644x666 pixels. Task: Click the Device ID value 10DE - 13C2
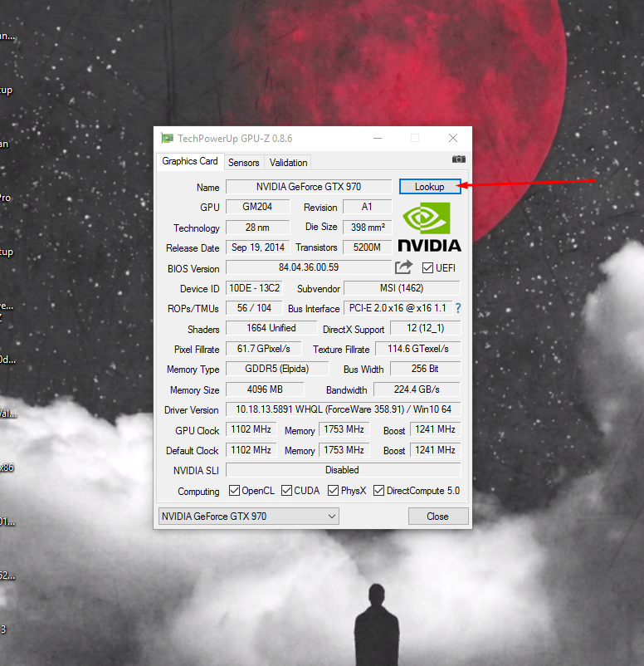(254, 288)
